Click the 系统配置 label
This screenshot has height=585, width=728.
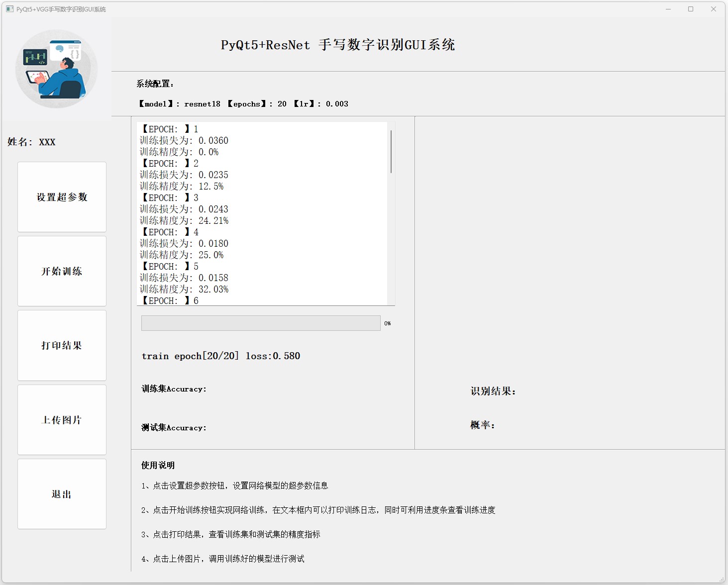(155, 84)
